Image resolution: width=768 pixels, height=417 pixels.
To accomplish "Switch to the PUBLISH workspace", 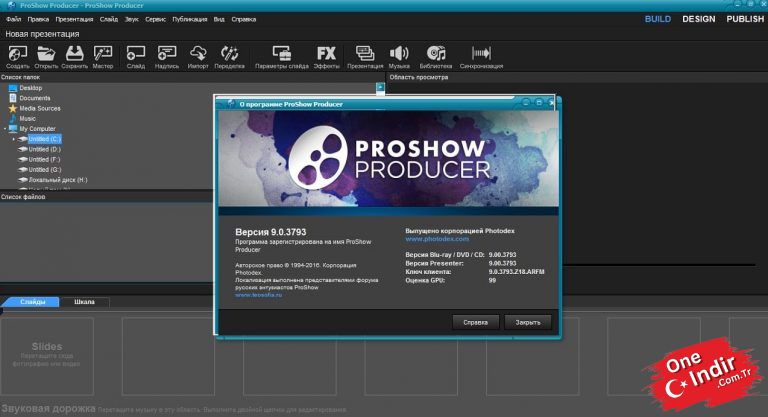I will point(745,19).
